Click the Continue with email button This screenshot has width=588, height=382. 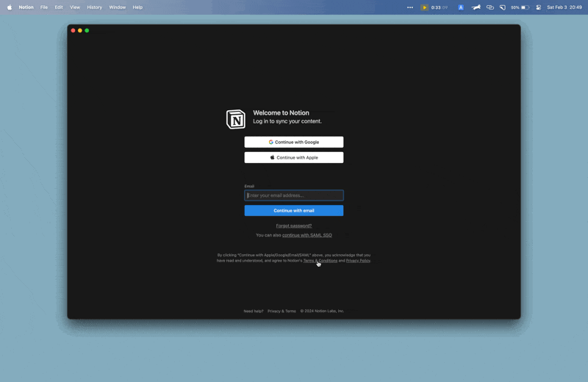pos(293,211)
